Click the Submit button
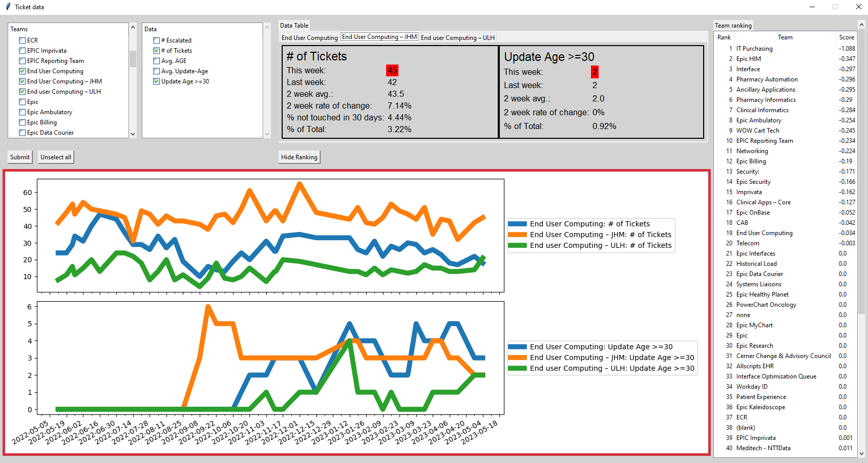Image resolution: width=868 pixels, height=463 pixels. click(x=20, y=157)
